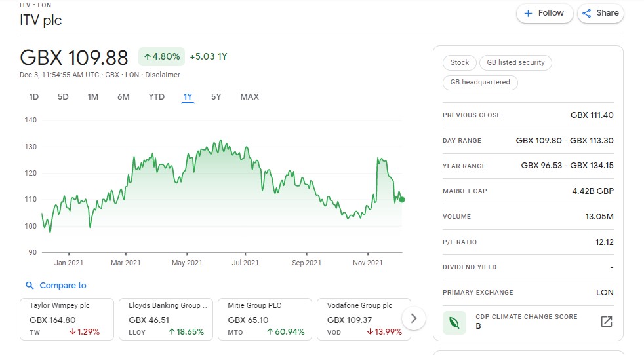Click the share network icon
This screenshot has height=355, width=644.
point(587,14)
